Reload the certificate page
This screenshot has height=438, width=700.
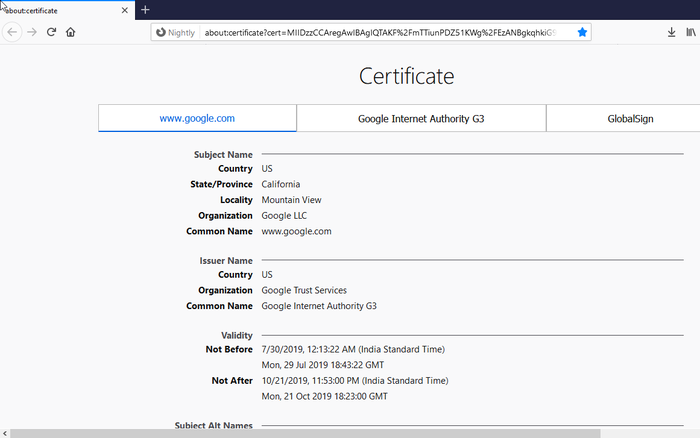[x=51, y=32]
